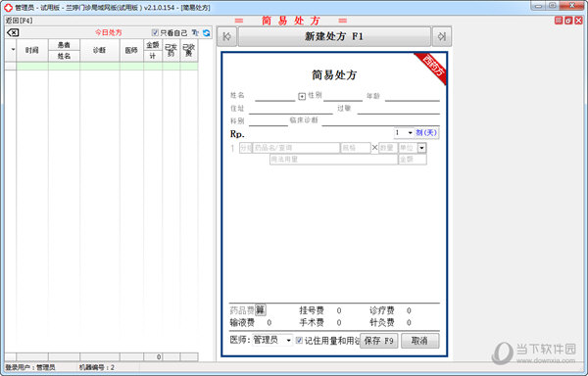Click the 规格 specification field
588x376 pixels.
(x=355, y=148)
